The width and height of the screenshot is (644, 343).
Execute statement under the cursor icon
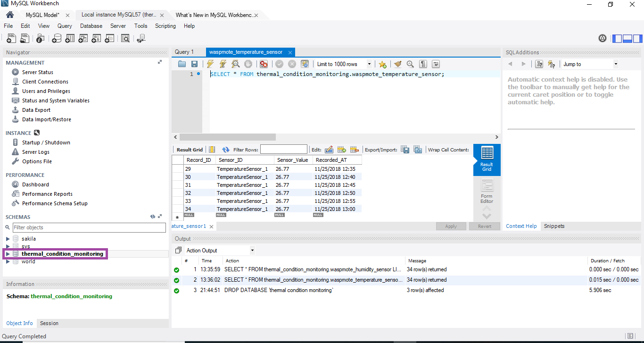tap(223, 64)
